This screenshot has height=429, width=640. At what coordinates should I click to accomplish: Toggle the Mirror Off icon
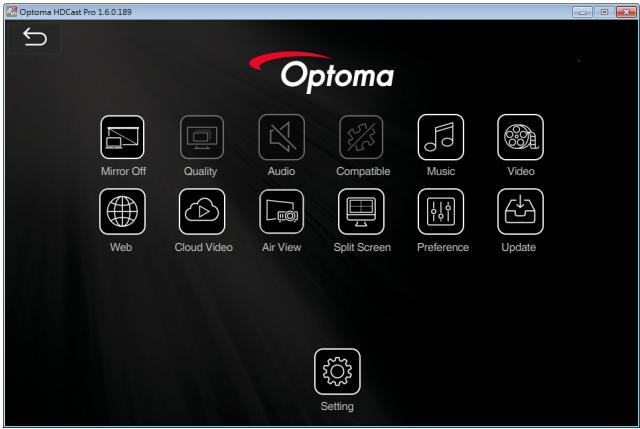[x=122, y=137]
